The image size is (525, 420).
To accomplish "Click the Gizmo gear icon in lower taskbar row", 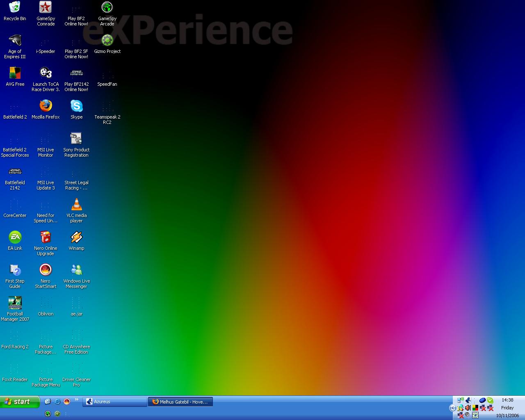I will (x=57, y=413).
